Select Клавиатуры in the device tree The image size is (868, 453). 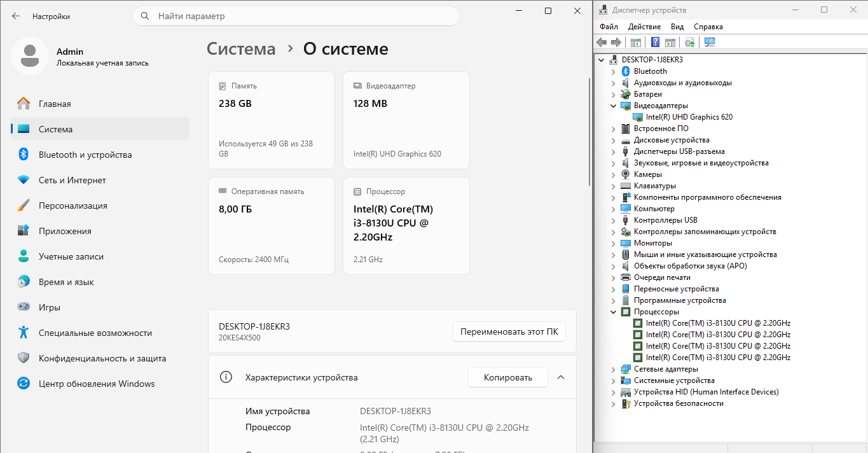655,186
